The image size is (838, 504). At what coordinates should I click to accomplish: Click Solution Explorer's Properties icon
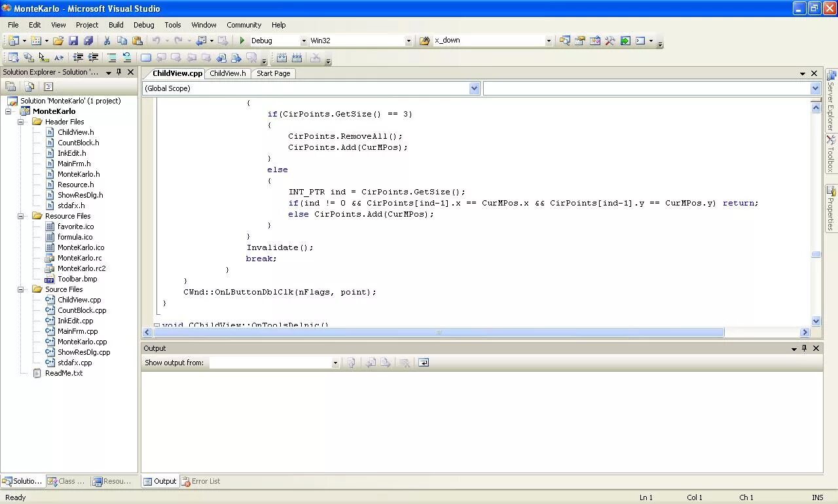click(10, 86)
